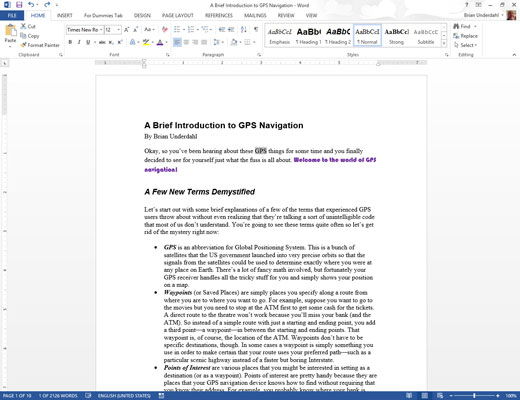Open the FILE tab
This screenshot has width=520, height=400.
[x=12, y=15]
